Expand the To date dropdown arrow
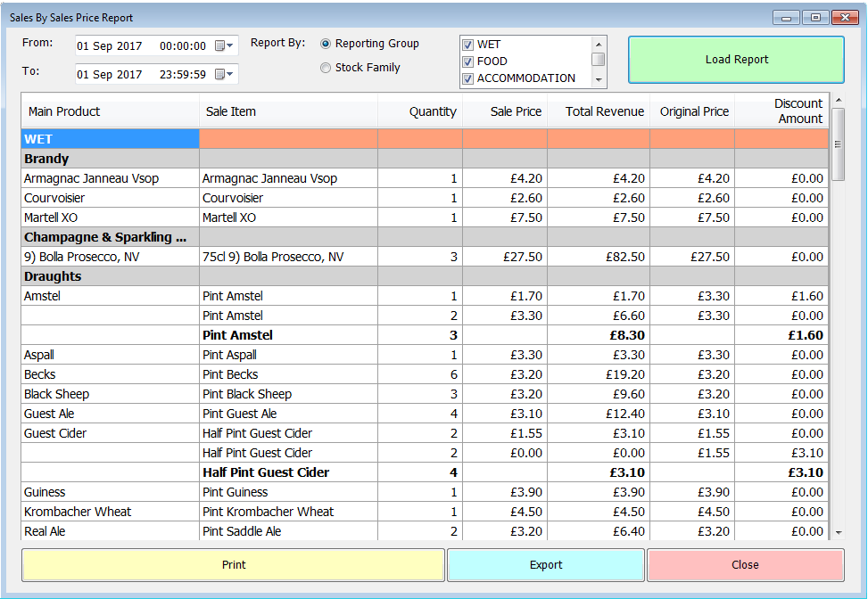This screenshot has width=868, height=599. coord(230,74)
